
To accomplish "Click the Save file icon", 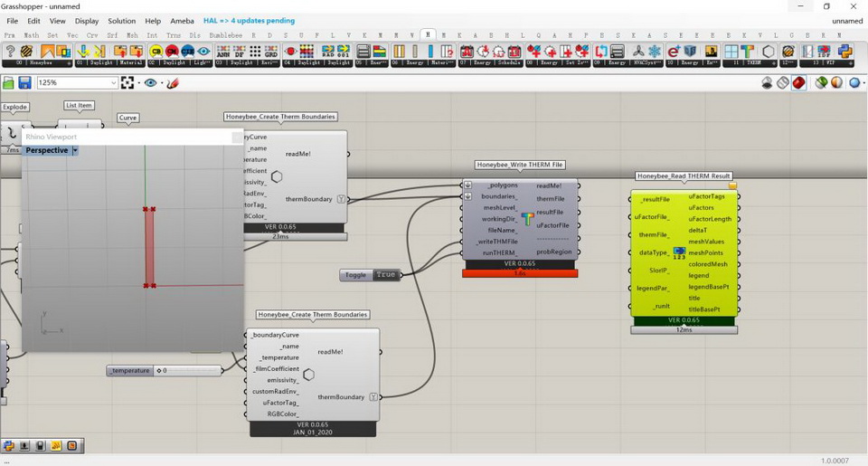I will (x=24, y=82).
